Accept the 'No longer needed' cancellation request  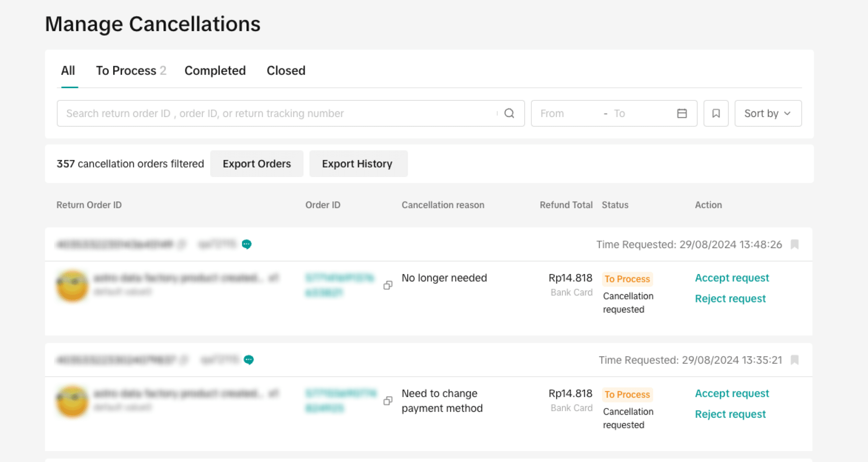[x=732, y=278]
